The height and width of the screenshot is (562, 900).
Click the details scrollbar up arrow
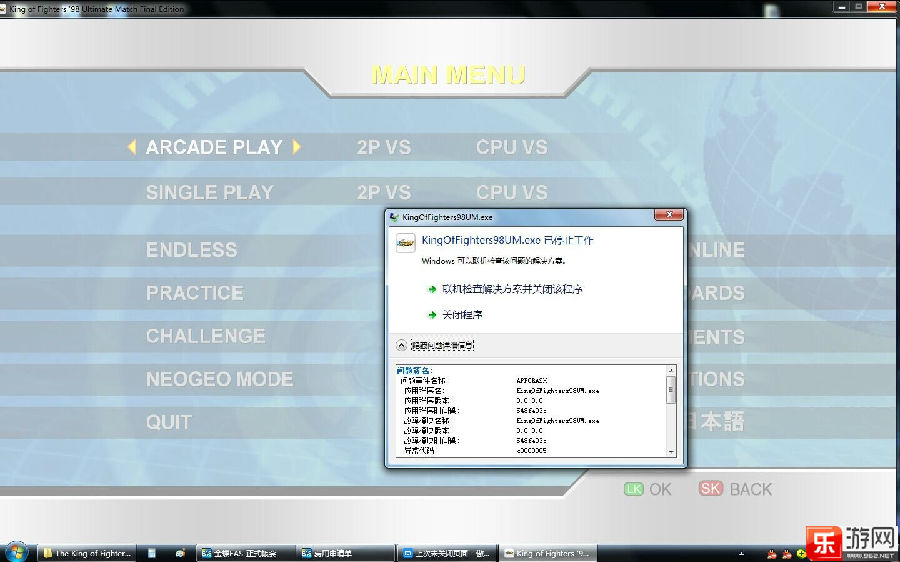(x=670, y=370)
